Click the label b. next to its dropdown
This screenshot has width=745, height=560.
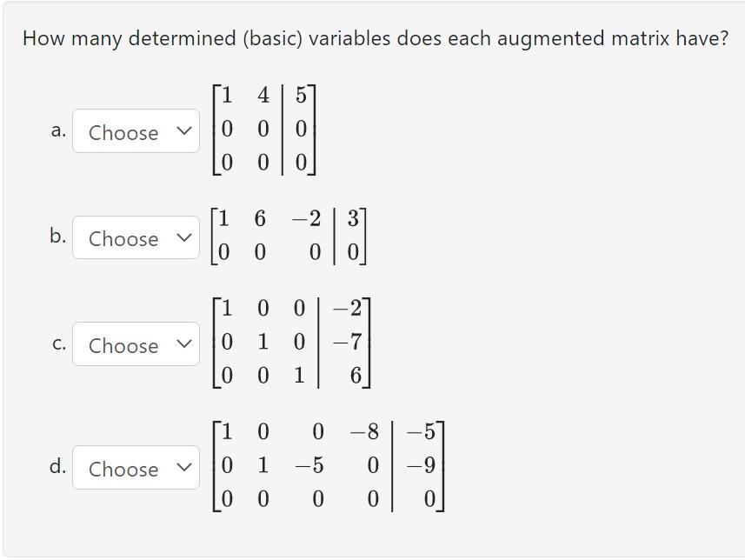[x=57, y=236]
